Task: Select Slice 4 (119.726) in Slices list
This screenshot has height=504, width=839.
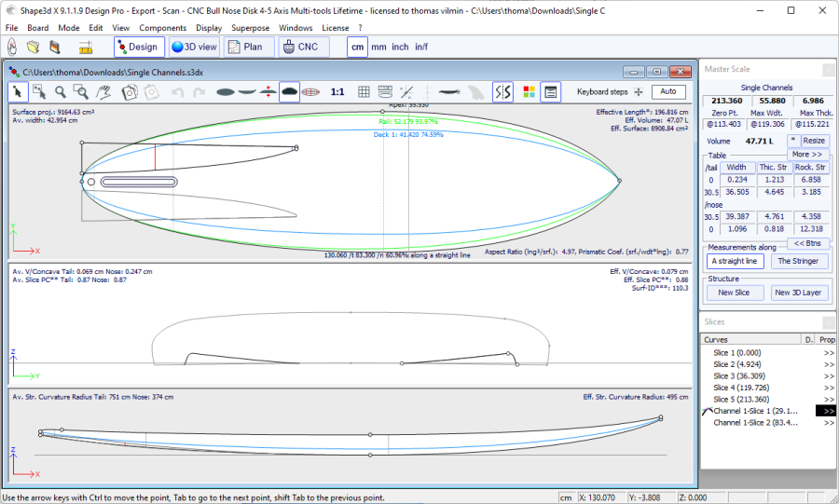Action: (741, 388)
